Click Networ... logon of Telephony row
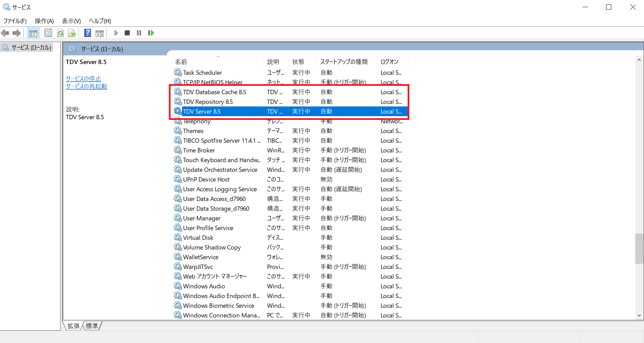Screen dimensions: 644x343 point(392,121)
